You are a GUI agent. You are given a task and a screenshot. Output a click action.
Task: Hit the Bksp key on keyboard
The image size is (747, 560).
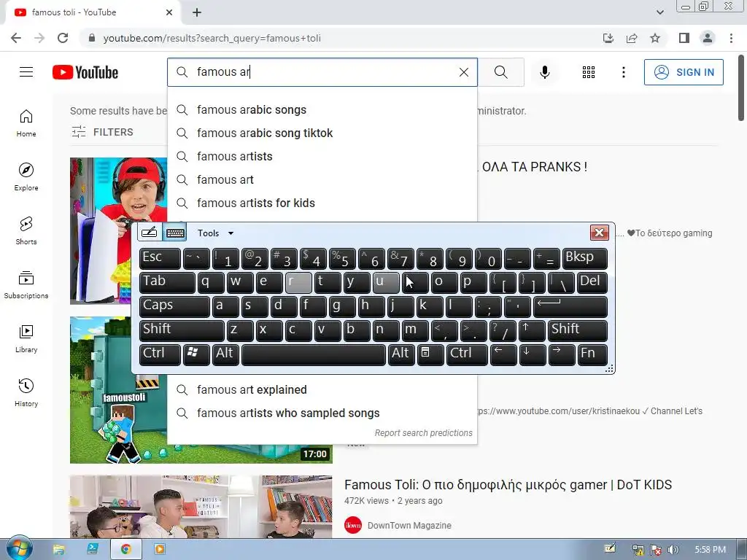pyautogui.click(x=584, y=258)
